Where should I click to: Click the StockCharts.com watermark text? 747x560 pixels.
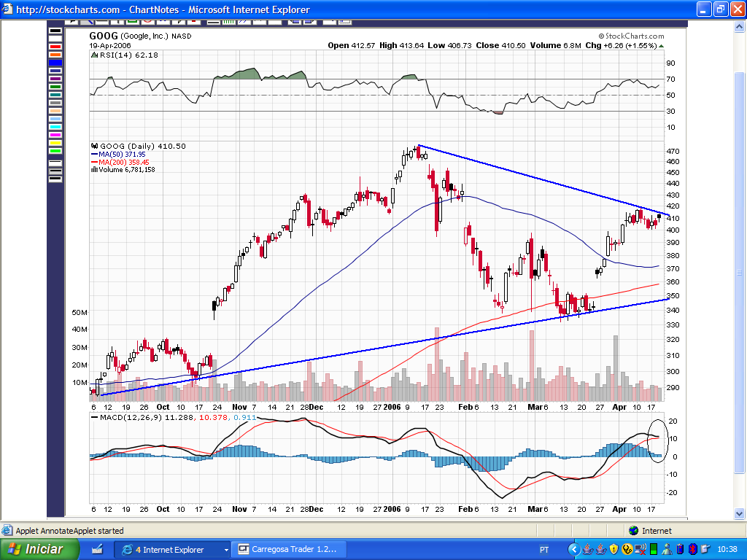631,36
